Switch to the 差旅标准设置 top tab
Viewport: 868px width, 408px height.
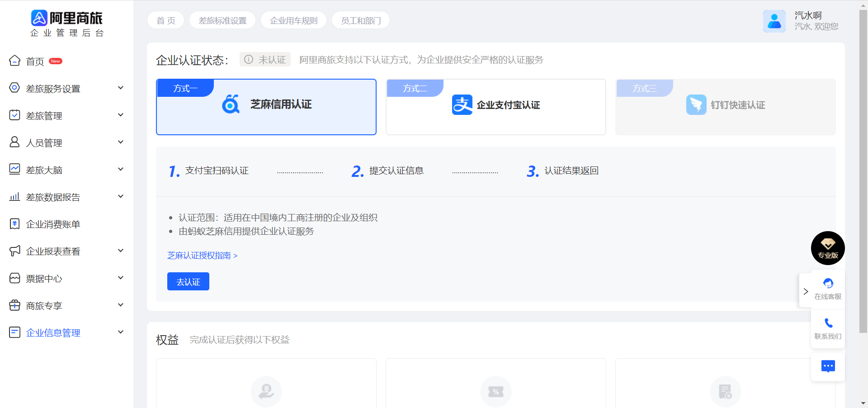222,20
